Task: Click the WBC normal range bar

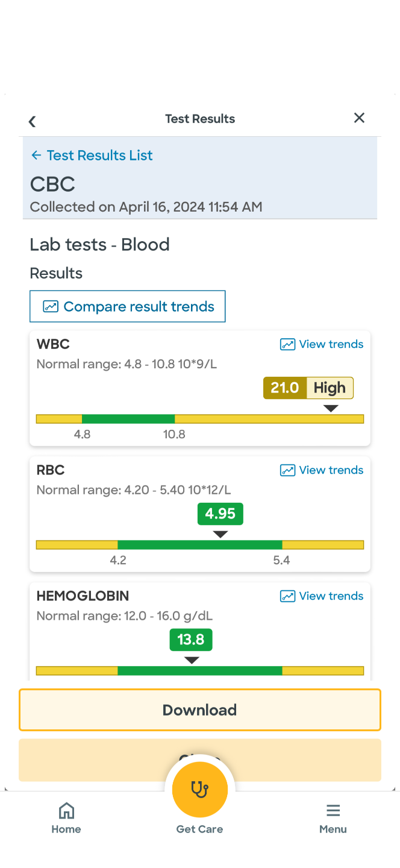Action: (200, 418)
